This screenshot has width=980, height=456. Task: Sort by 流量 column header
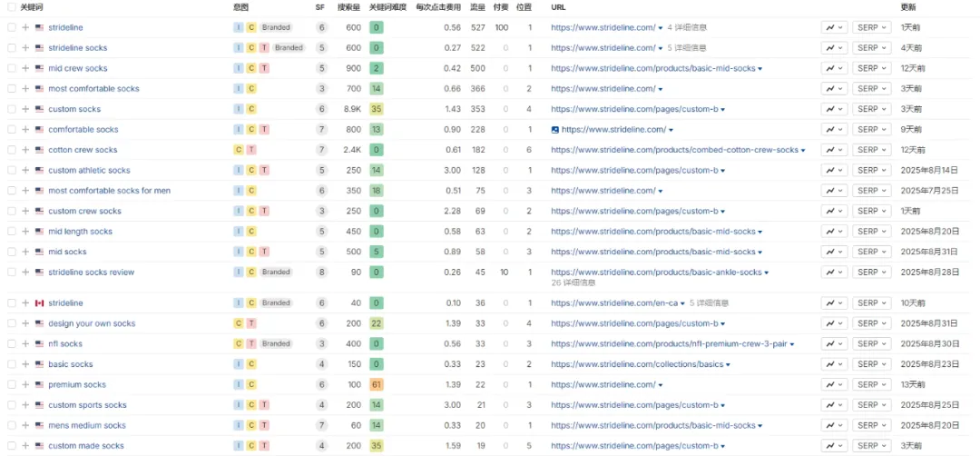click(477, 7)
